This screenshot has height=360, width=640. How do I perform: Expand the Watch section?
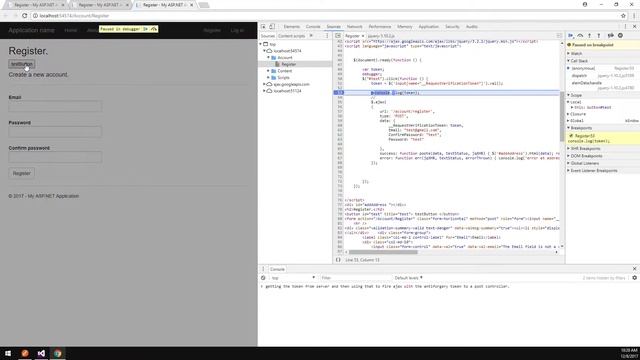(576, 53)
